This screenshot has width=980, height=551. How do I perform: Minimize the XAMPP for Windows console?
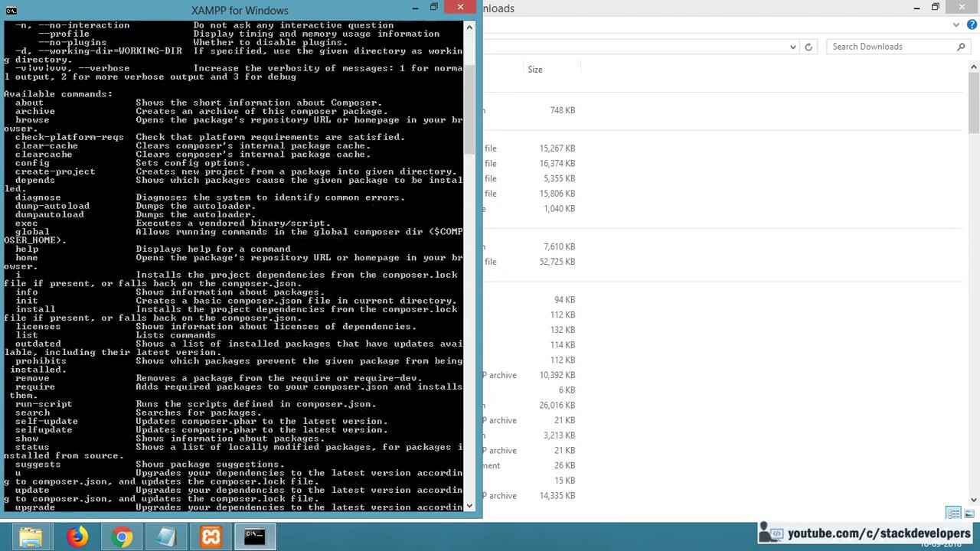[x=416, y=8]
